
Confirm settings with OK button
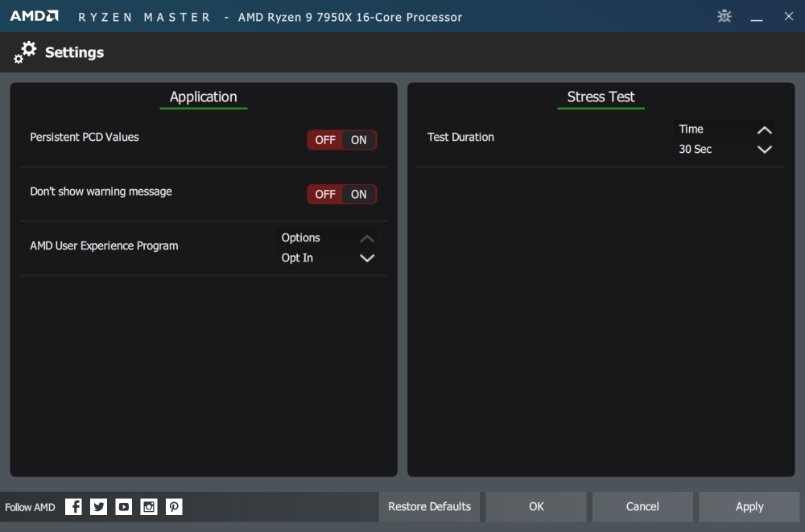tap(536, 507)
